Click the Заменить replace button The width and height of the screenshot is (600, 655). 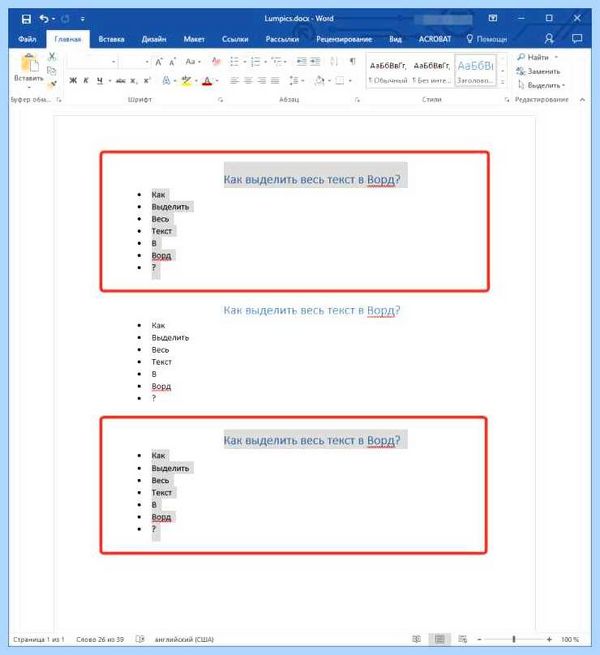pos(538,71)
